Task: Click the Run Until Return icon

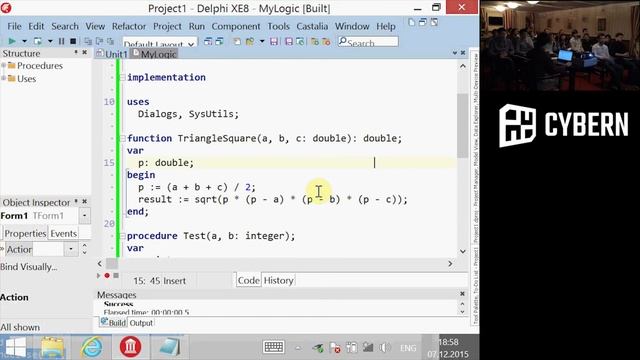Action: click(110, 41)
